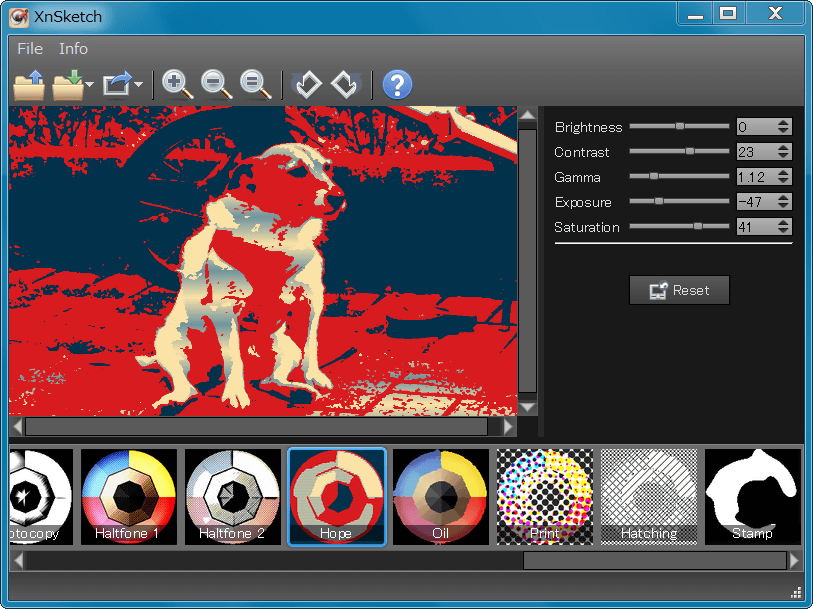
Task: Click the dog preview image
Action: click(x=263, y=261)
